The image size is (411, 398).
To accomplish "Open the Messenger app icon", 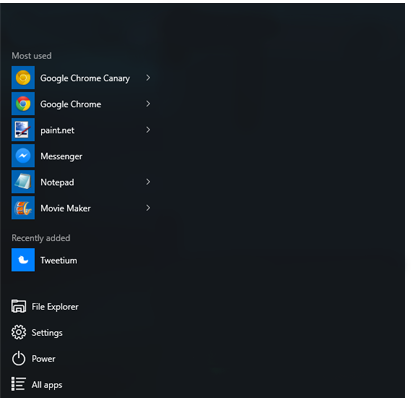I will tap(23, 156).
